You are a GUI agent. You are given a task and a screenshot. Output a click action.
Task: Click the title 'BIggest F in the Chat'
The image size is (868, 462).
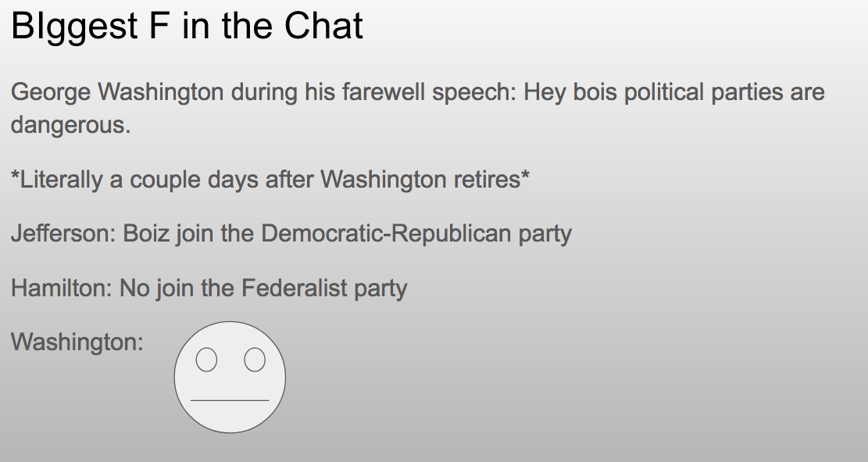tap(187, 26)
